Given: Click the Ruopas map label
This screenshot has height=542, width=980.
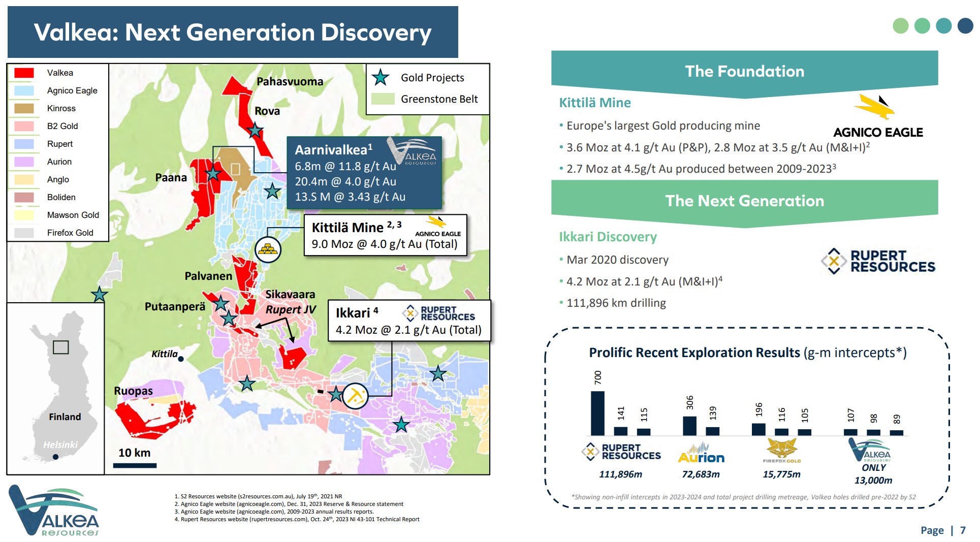Looking at the screenshot, I should click(x=133, y=391).
